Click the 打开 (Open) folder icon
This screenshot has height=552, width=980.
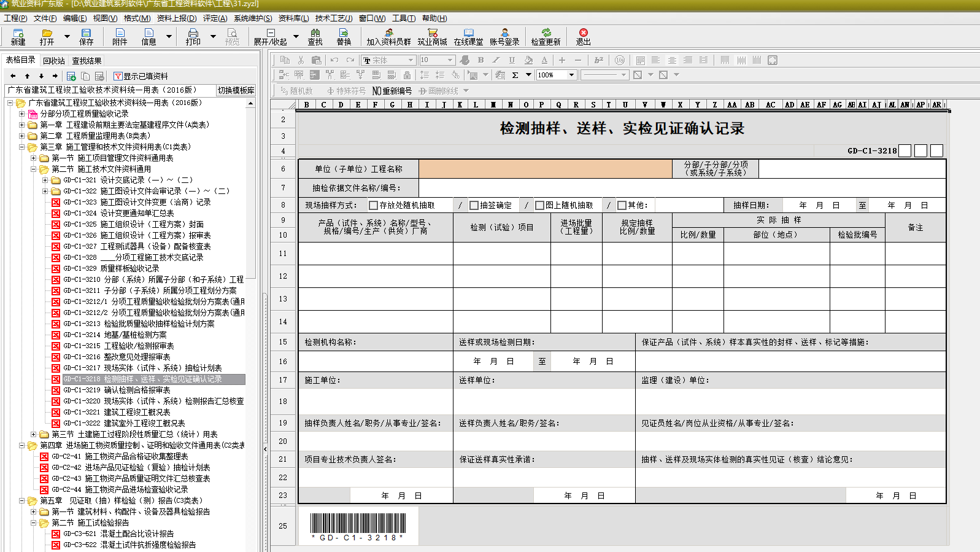click(47, 37)
